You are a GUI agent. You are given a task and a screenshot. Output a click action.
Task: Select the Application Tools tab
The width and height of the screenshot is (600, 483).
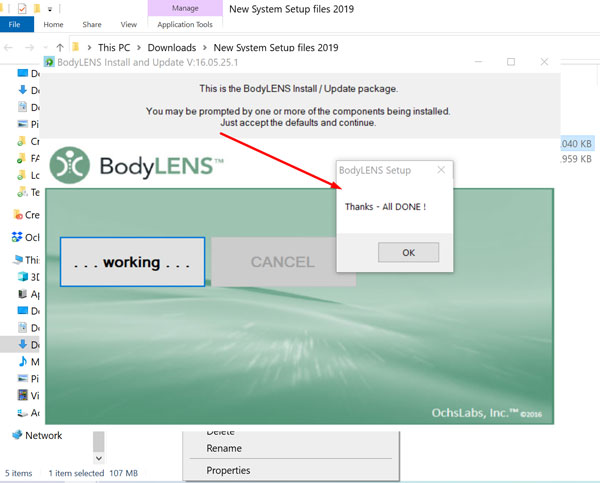185,24
